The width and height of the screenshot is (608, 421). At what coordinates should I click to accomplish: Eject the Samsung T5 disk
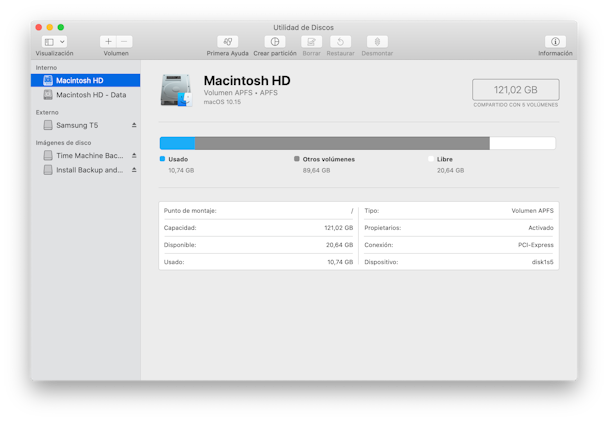click(x=134, y=125)
